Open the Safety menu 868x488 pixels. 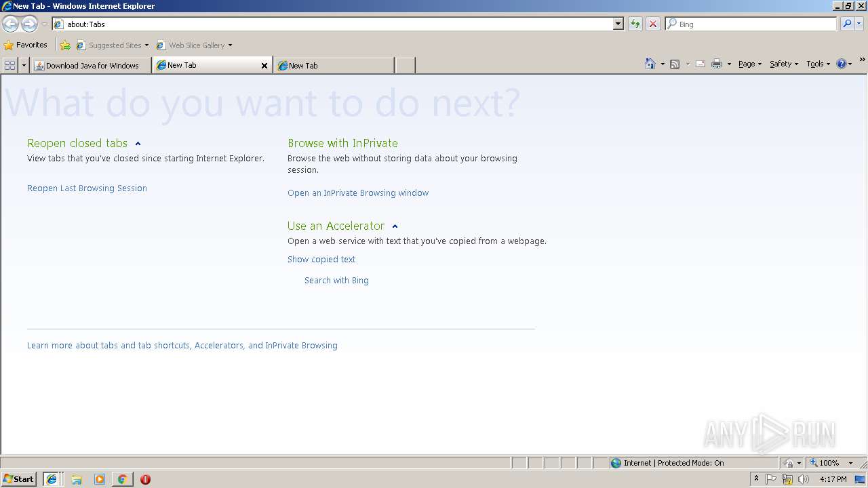point(784,64)
